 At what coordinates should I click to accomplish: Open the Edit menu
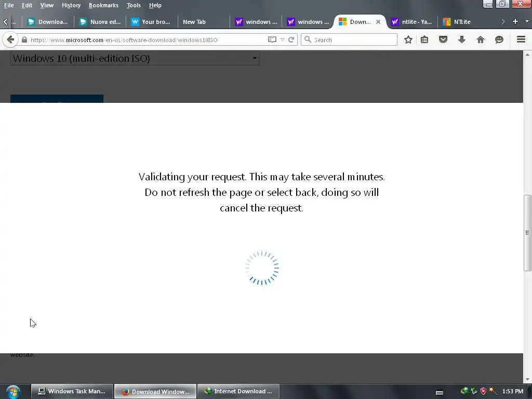tap(27, 5)
